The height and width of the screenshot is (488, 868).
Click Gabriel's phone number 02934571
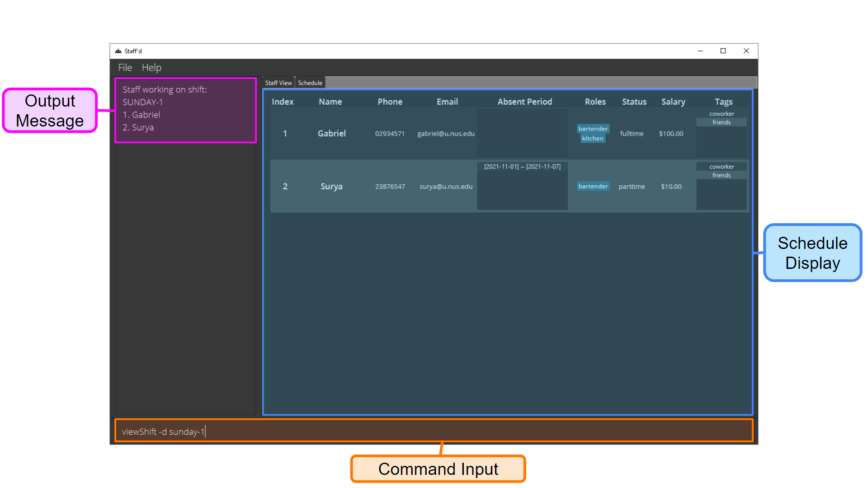coord(390,134)
